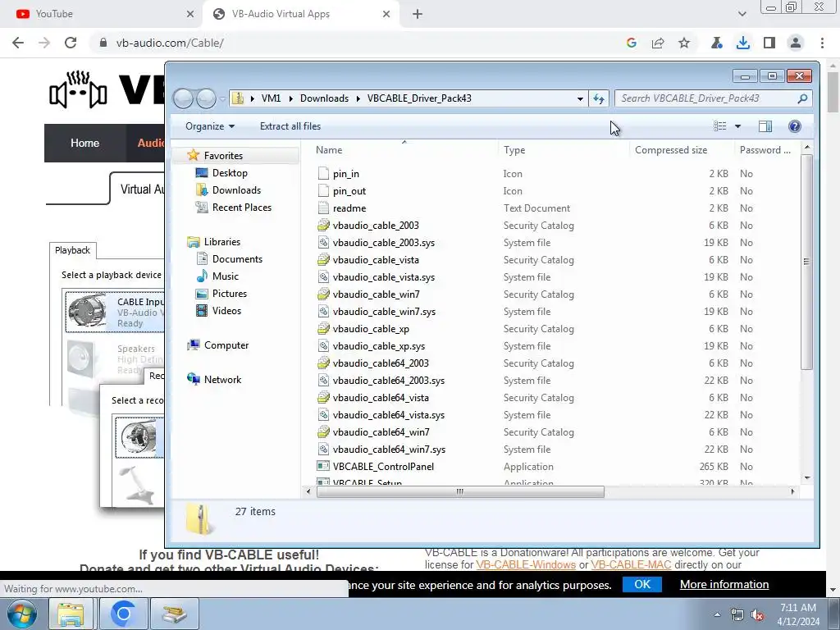Click the Chrome downloads icon
The image size is (840, 630).
(x=742, y=43)
